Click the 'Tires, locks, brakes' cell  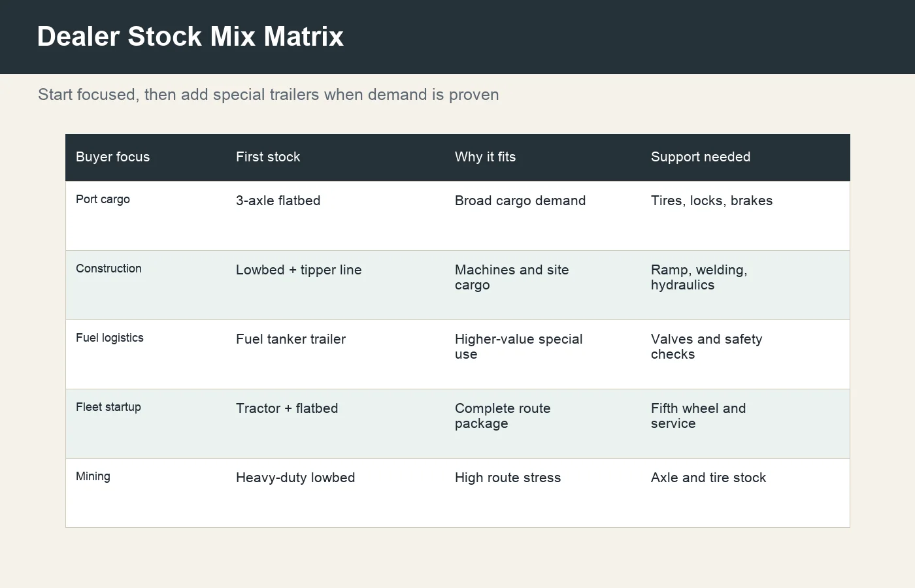[x=712, y=201]
